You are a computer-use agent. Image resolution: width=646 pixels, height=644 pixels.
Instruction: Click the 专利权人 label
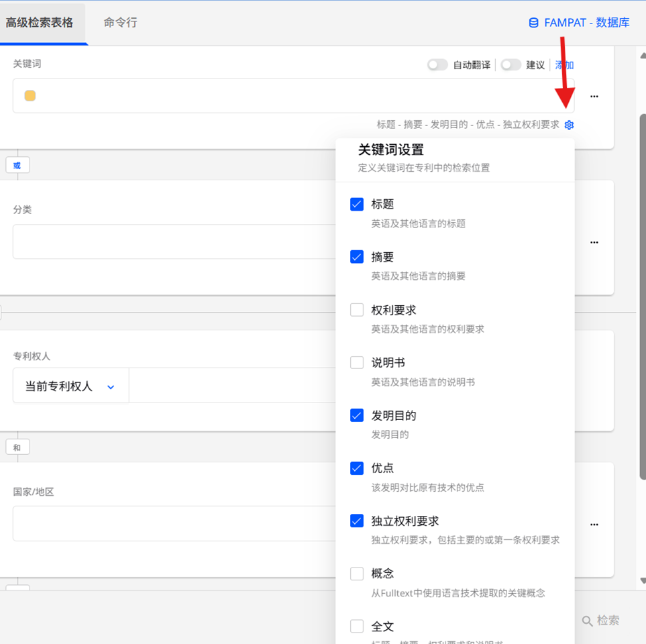point(32,356)
